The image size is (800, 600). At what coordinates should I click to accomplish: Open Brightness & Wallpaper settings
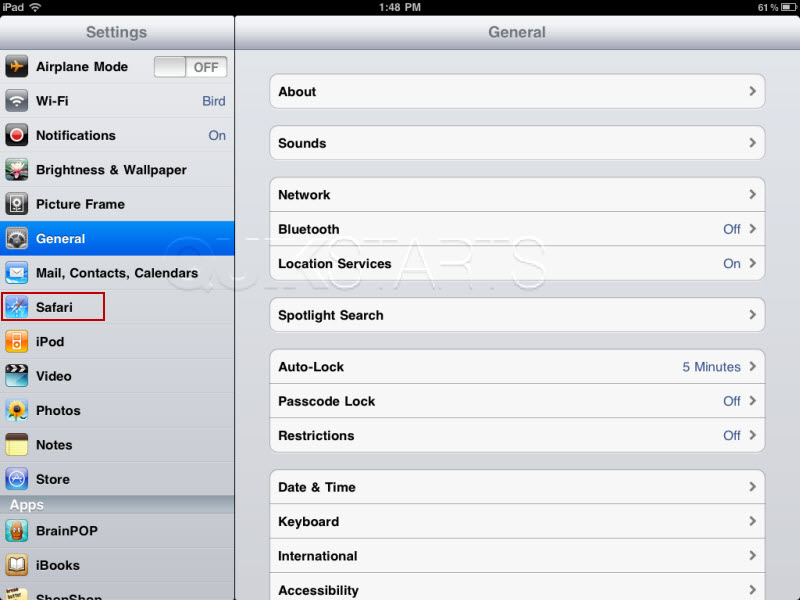[117, 169]
